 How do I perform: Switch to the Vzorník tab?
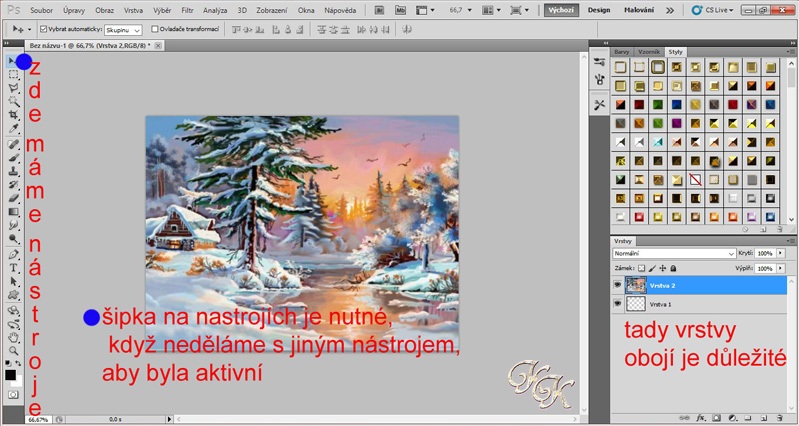click(649, 51)
